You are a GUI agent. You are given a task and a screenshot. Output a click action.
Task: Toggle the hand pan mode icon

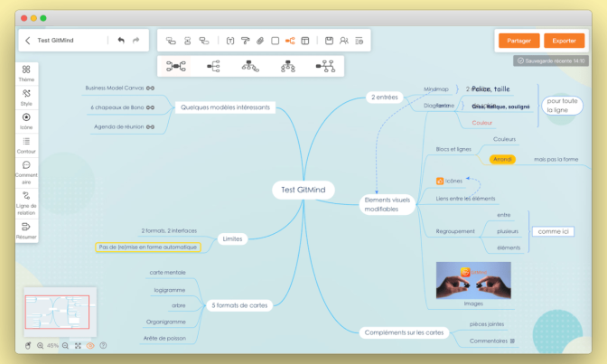28,345
